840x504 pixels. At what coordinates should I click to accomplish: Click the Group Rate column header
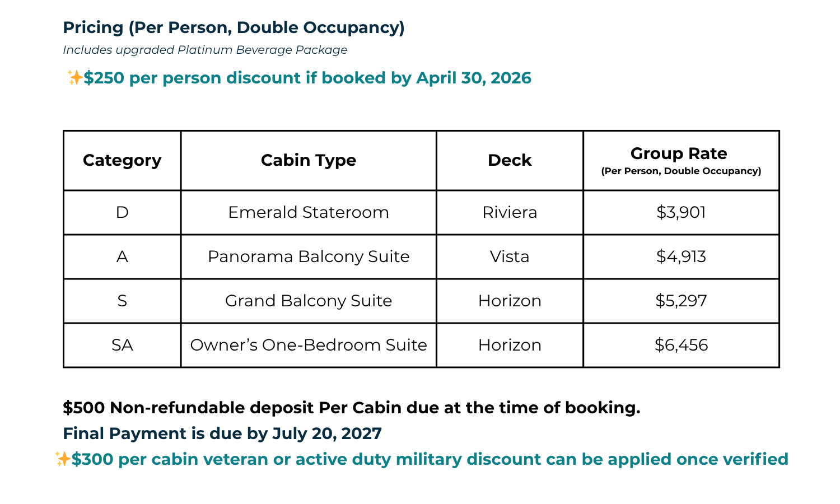click(x=681, y=160)
